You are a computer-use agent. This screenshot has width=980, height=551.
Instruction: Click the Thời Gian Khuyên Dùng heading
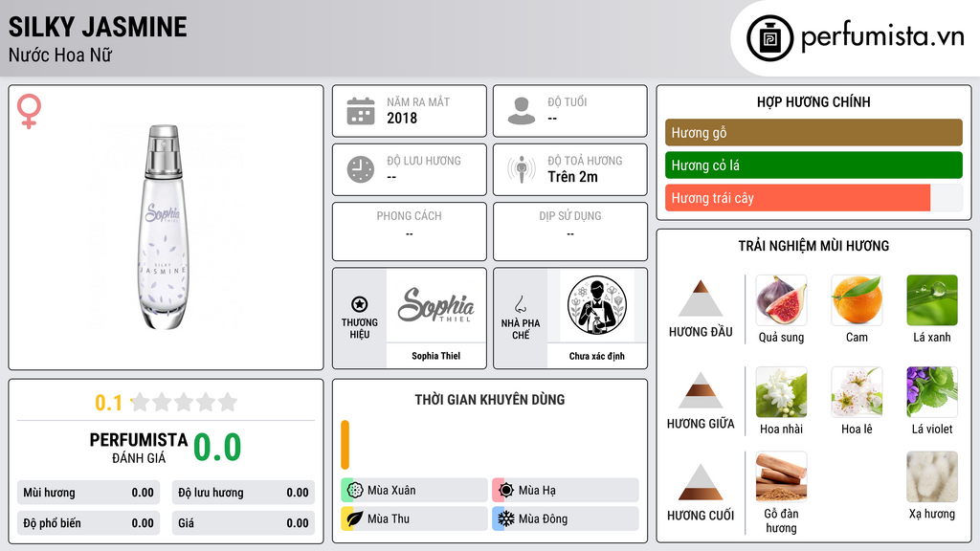click(x=490, y=399)
